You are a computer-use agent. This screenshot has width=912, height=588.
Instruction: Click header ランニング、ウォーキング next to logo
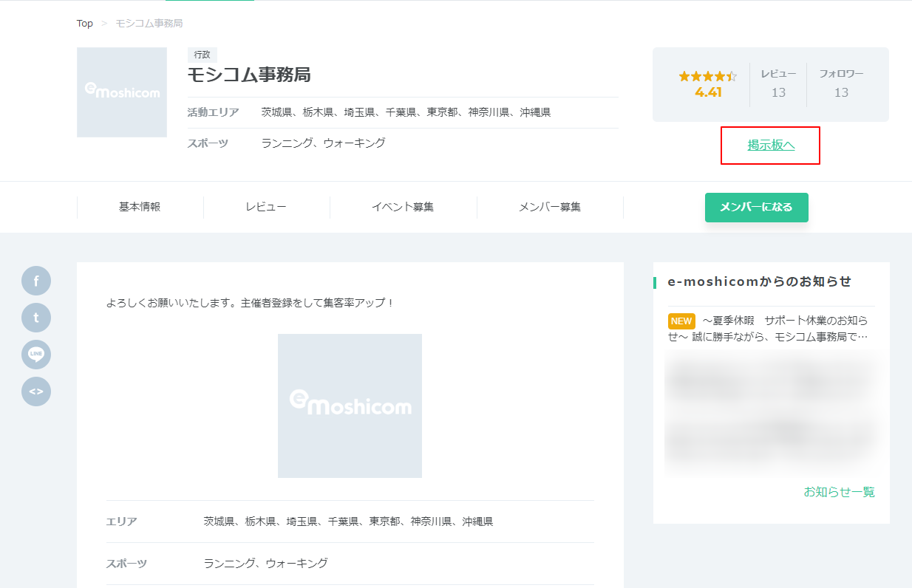(x=324, y=143)
